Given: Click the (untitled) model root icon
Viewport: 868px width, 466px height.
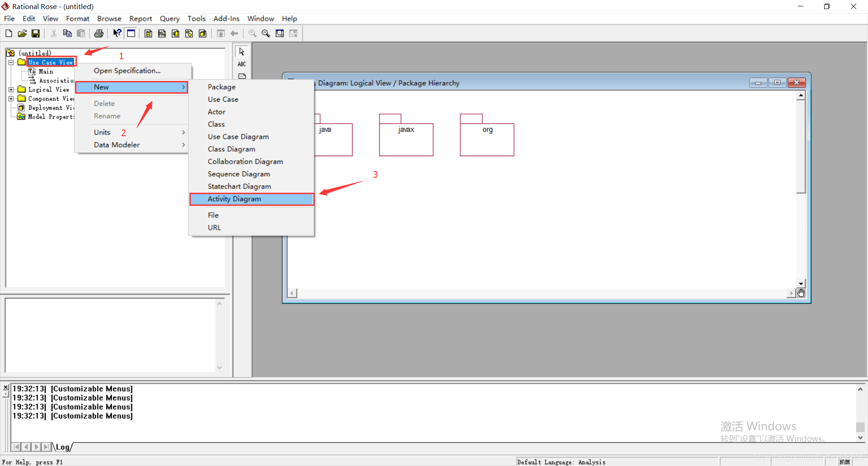Looking at the screenshot, I should (x=10, y=53).
